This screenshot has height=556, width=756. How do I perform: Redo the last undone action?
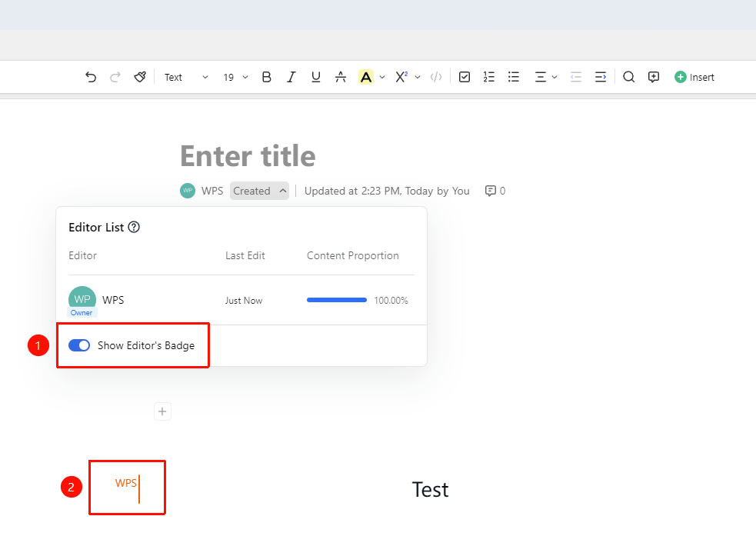pyautogui.click(x=115, y=77)
